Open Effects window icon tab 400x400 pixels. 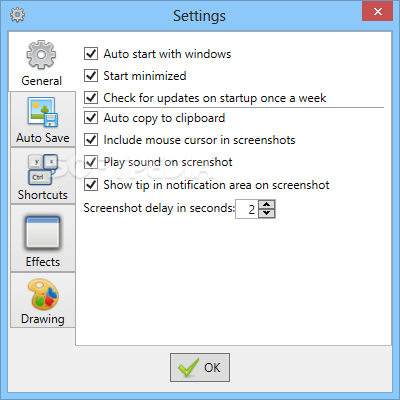[43, 233]
